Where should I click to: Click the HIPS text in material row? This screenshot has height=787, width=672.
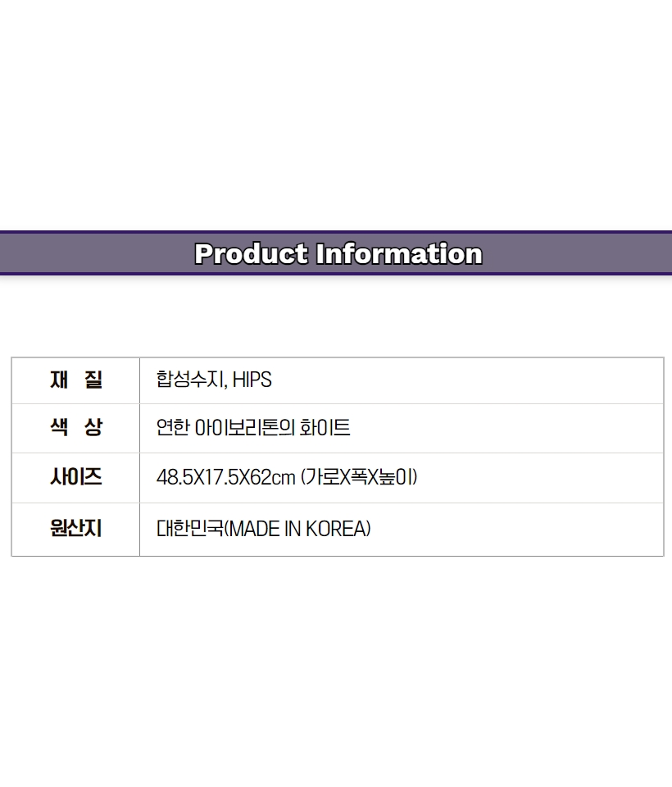pyautogui.click(x=252, y=380)
